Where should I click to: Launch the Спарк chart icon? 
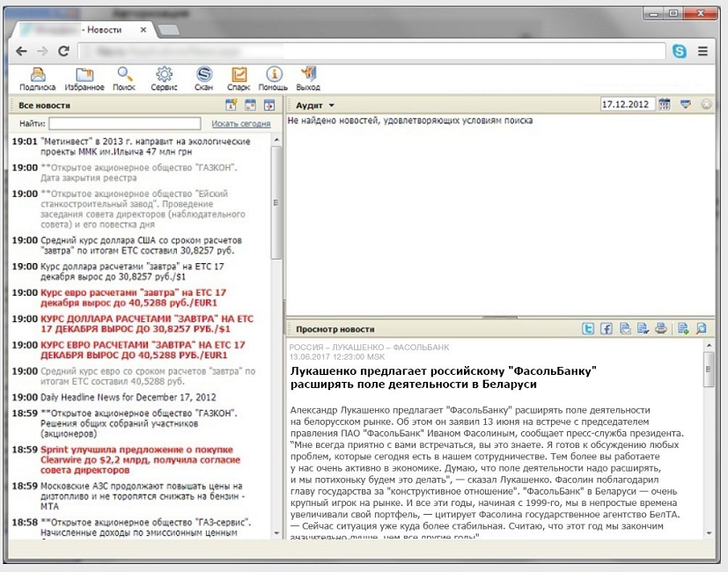point(239,78)
